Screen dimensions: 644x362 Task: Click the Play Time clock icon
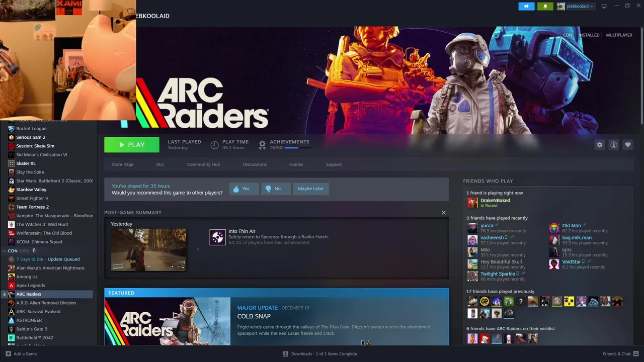click(215, 145)
